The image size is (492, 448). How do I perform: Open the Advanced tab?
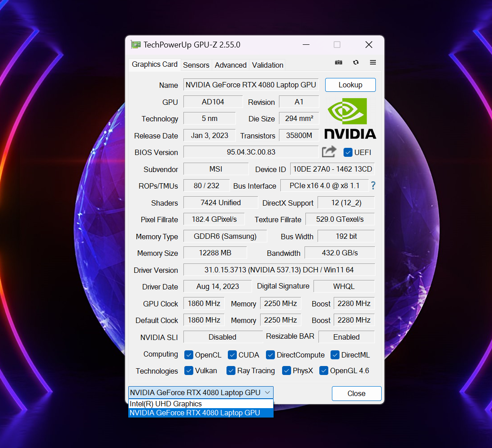pos(231,65)
